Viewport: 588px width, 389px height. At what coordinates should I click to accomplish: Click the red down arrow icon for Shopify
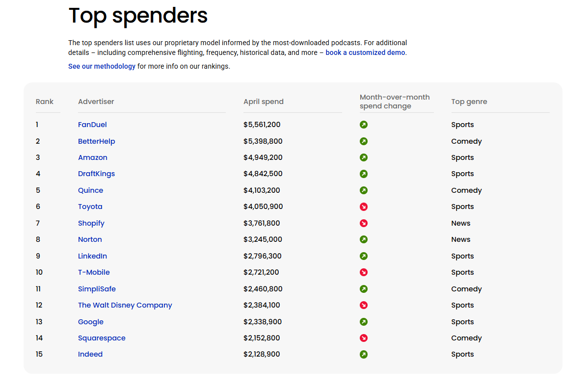tap(364, 223)
